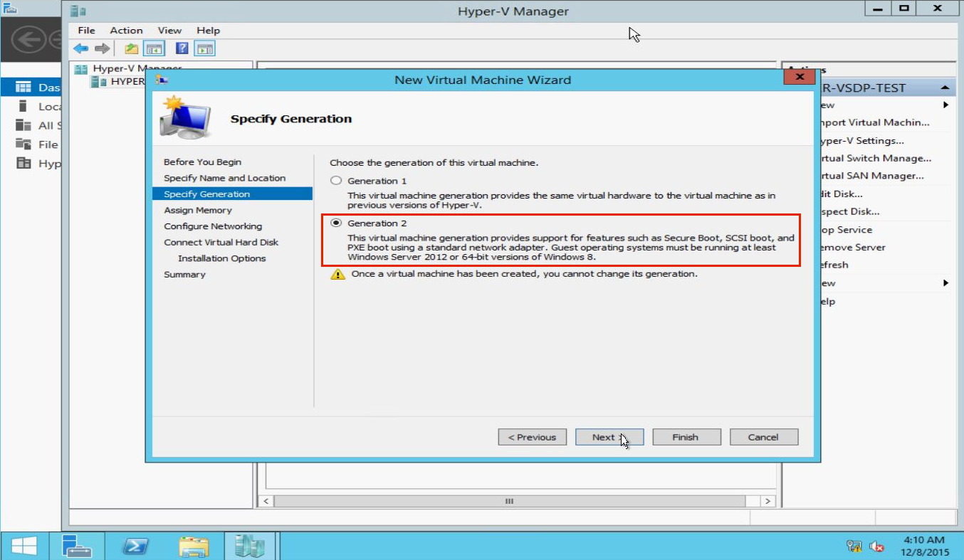This screenshot has width=964, height=560.
Task: Open File Explorer from the taskbar
Action: 194,546
